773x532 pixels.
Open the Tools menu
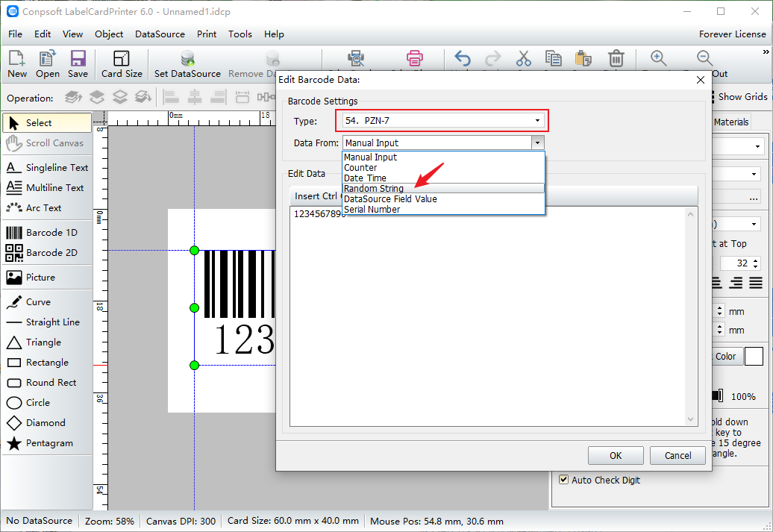240,34
